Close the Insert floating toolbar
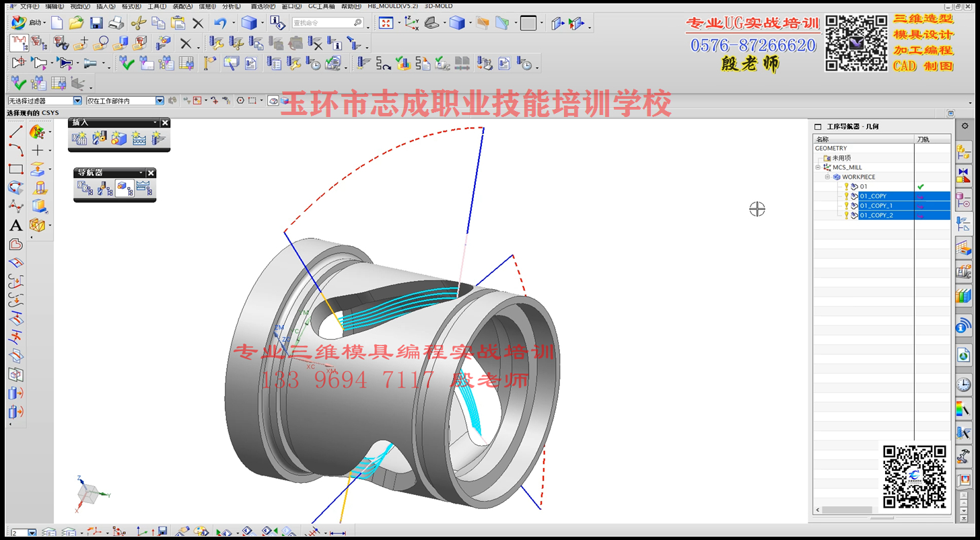This screenshot has height=540, width=980. click(165, 122)
